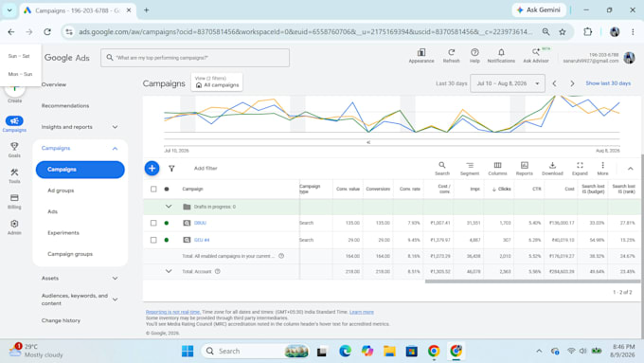Viewport: 644px width, 363px height.
Task: Open Ads page in sidebar
Action: click(x=53, y=211)
